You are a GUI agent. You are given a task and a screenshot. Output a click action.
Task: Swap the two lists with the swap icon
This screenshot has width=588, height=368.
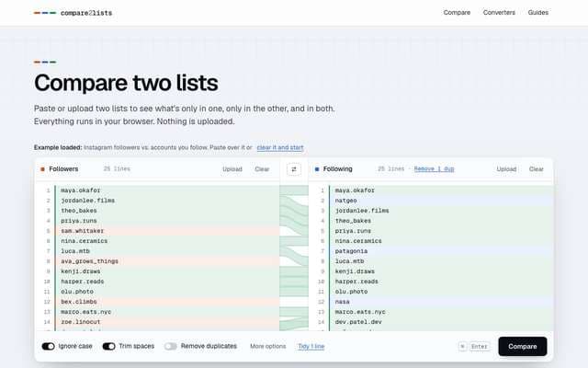(x=294, y=169)
